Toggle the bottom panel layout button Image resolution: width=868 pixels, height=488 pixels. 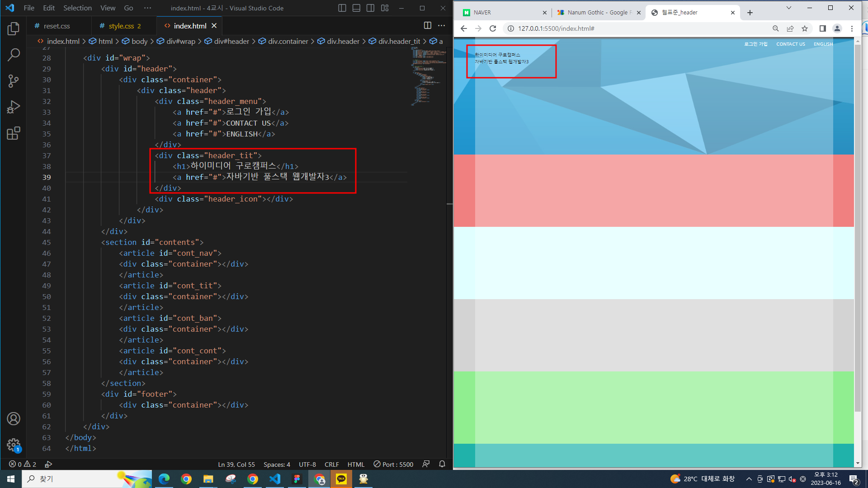coord(356,8)
